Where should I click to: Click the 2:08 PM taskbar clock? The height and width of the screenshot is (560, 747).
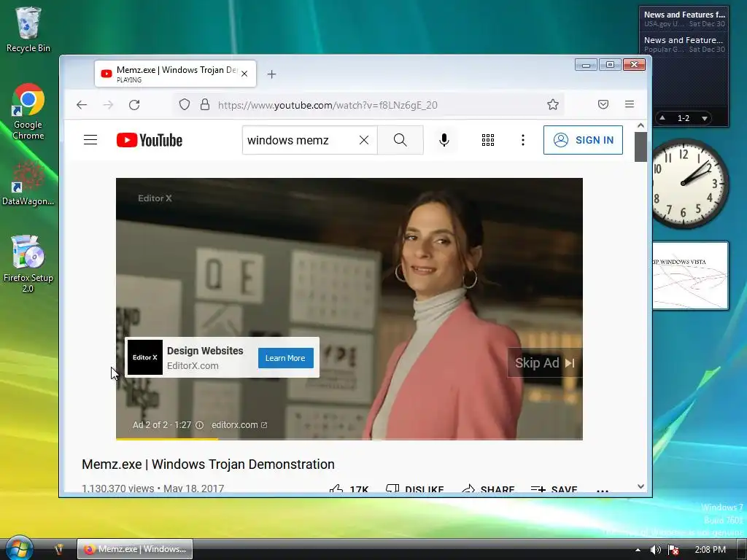tap(710, 550)
